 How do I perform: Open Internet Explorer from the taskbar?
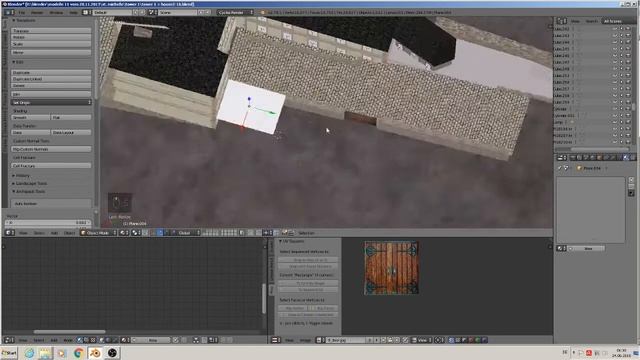29,353
